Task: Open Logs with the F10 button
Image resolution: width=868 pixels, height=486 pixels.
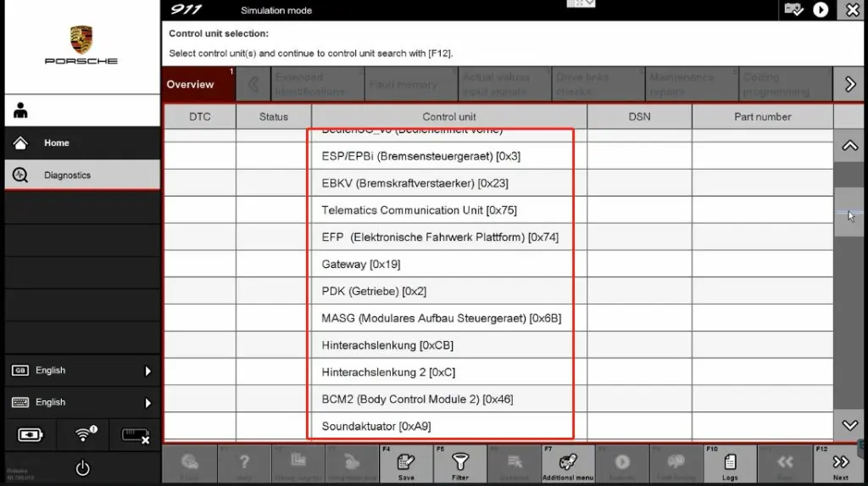Action: [730, 464]
